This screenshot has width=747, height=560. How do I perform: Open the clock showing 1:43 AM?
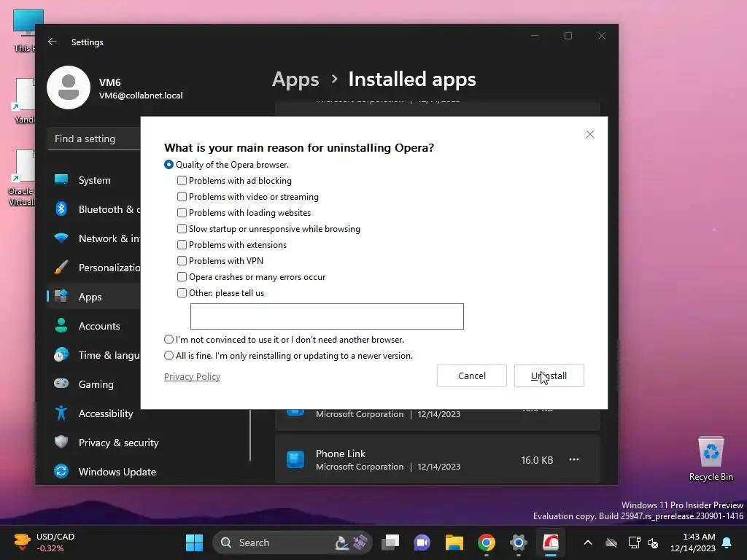(x=693, y=542)
